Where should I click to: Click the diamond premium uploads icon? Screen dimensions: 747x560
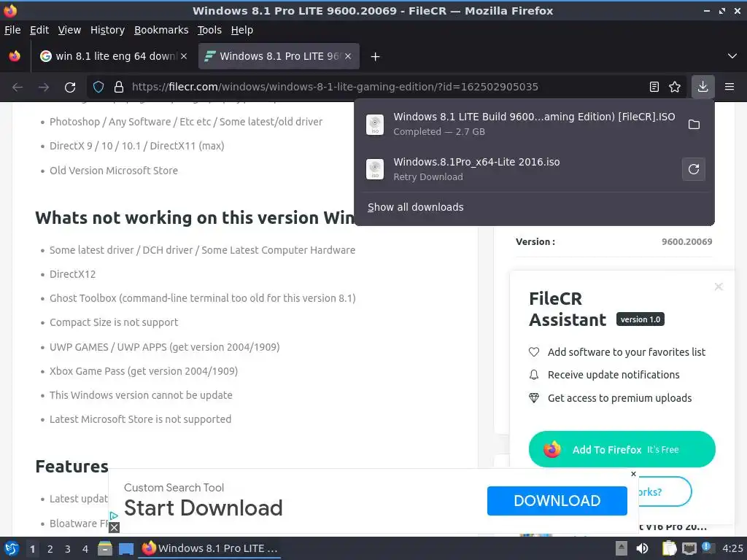tap(534, 397)
